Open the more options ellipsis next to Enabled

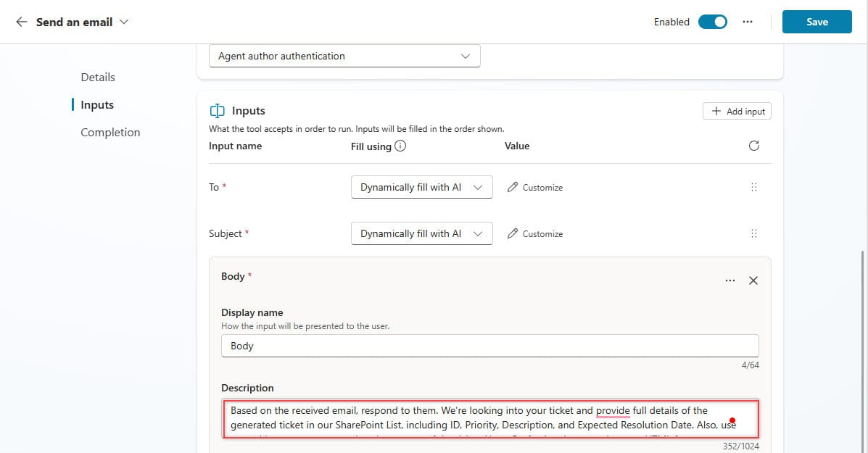coord(748,22)
